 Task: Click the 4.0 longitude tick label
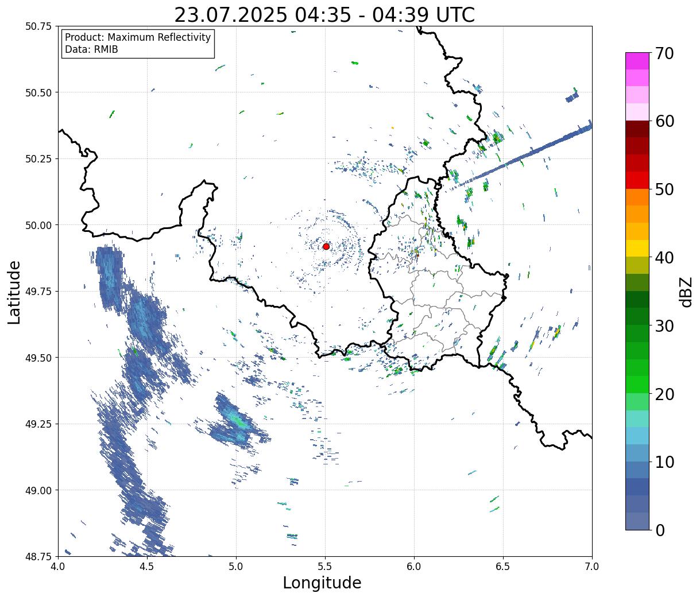(58, 567)
